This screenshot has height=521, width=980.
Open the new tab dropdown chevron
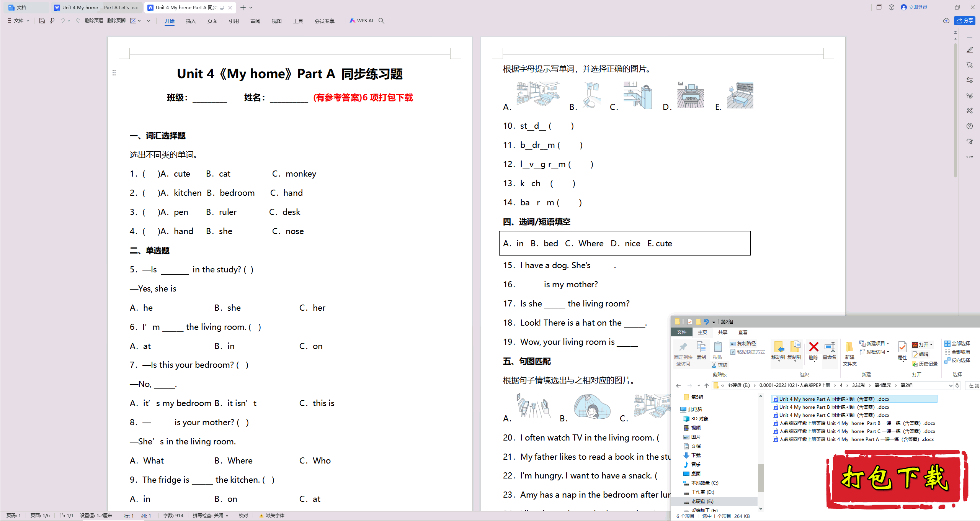(x=251, y=8)
